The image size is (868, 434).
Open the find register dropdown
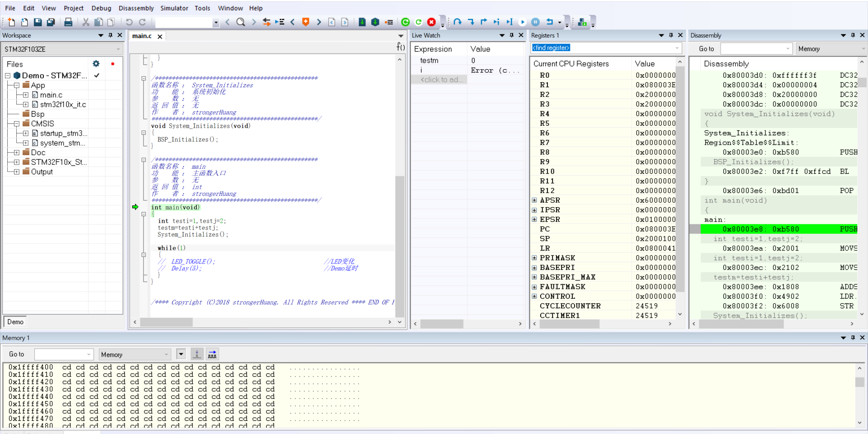pyautogui.click(x=677, y=48)
